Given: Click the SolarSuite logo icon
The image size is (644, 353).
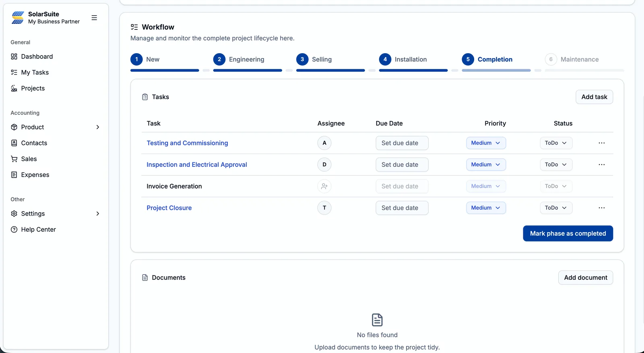Looking at the screenshot, I should [x=18, y=18].
